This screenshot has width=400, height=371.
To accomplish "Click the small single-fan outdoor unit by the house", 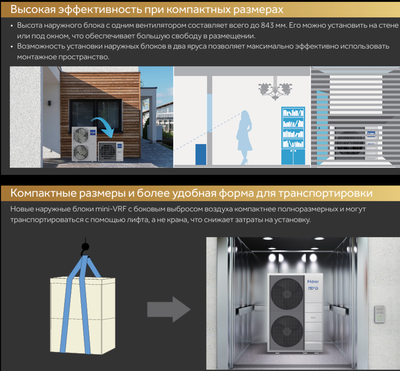I will pos(110,151).
